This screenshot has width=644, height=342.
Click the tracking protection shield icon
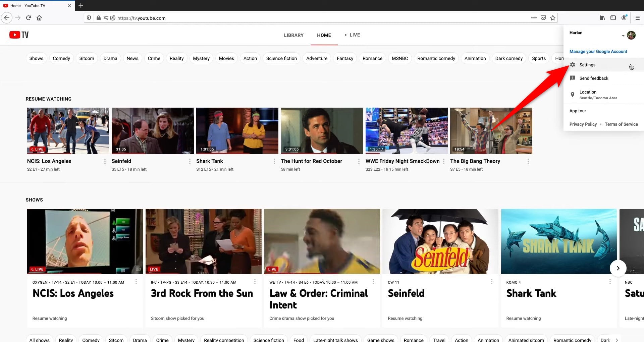point(89,18)
